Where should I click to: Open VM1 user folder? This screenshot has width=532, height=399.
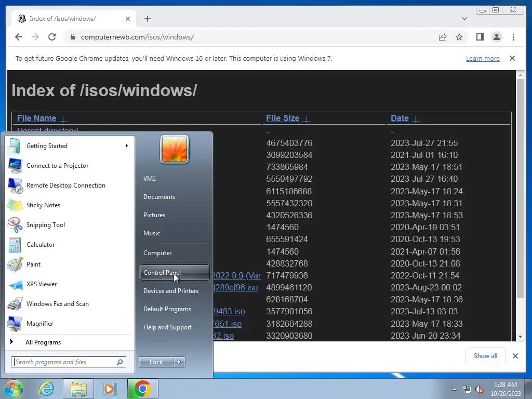click(175, 179)
